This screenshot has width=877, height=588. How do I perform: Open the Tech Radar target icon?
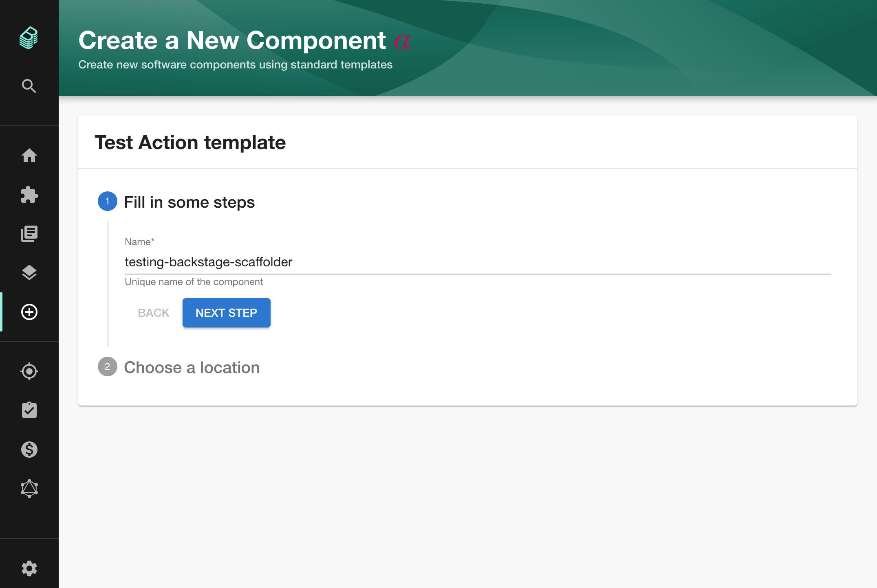point(29,371)
